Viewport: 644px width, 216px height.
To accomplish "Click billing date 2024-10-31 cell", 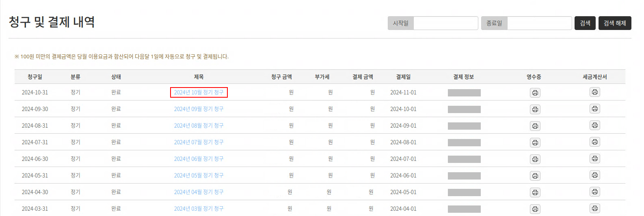I will point(35,92).
